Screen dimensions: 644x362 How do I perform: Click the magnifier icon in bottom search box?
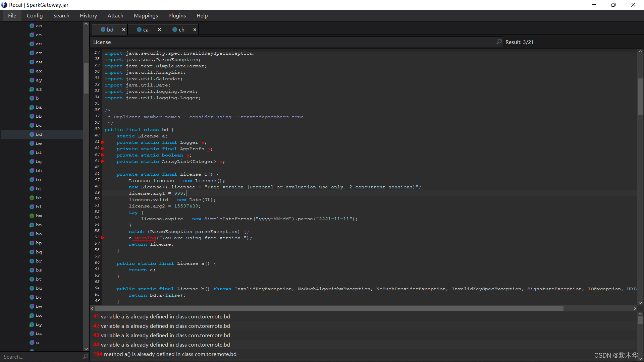point(86,357)
